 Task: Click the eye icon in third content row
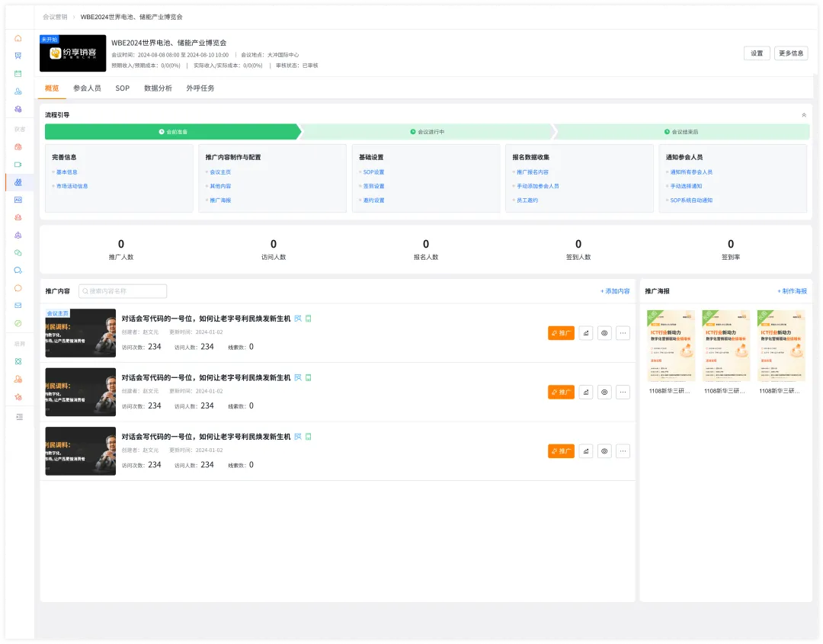pyautogui.click(x=604, y=451)
